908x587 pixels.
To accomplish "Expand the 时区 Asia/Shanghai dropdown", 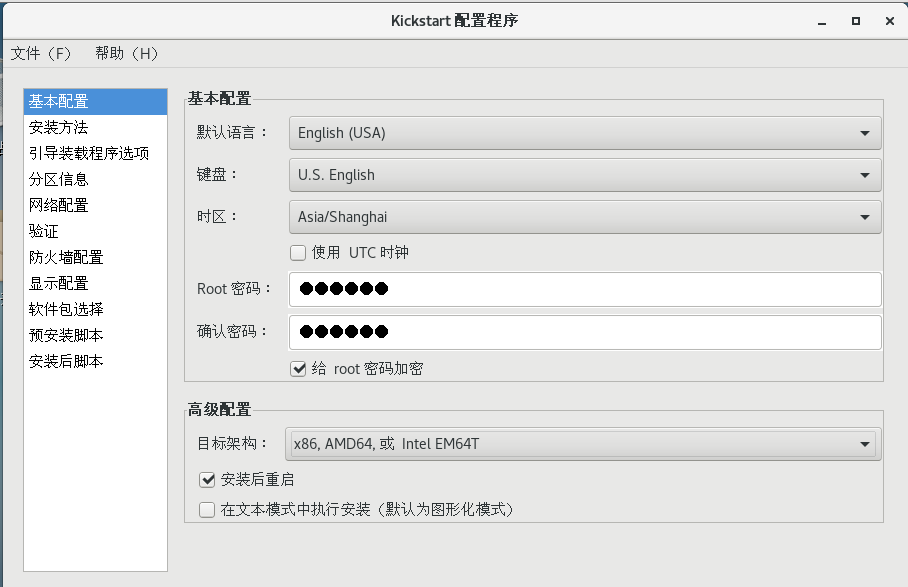I will [x=585, y=217].
